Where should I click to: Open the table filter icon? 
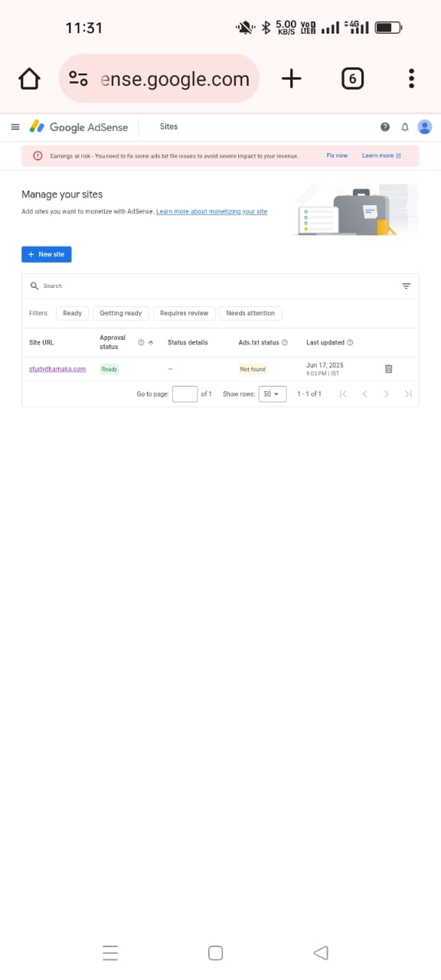coord(406,286)
